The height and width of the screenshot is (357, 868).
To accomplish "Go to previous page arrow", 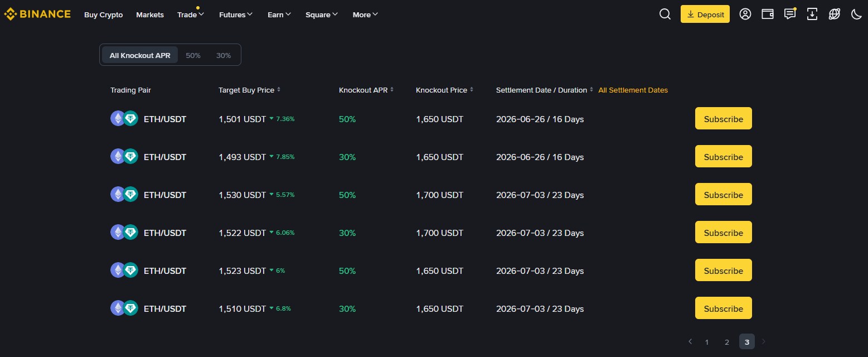I will (x=690, y=341).
